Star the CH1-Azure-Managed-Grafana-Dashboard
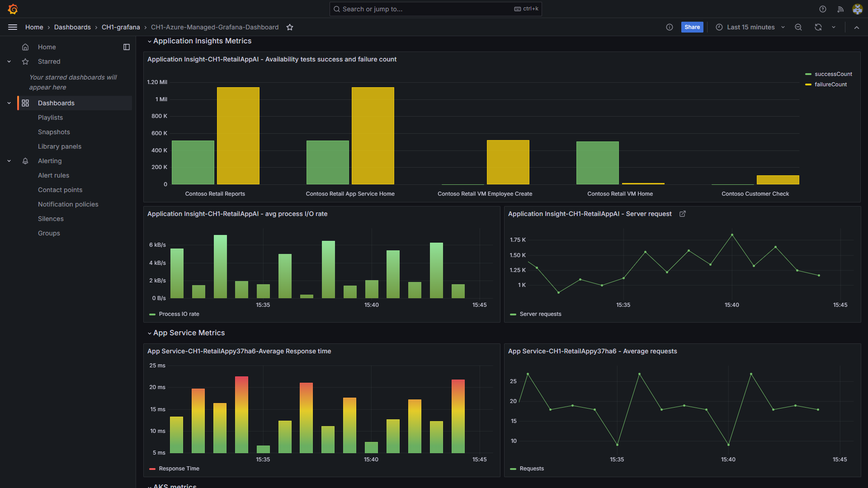 tap(290, 27)
